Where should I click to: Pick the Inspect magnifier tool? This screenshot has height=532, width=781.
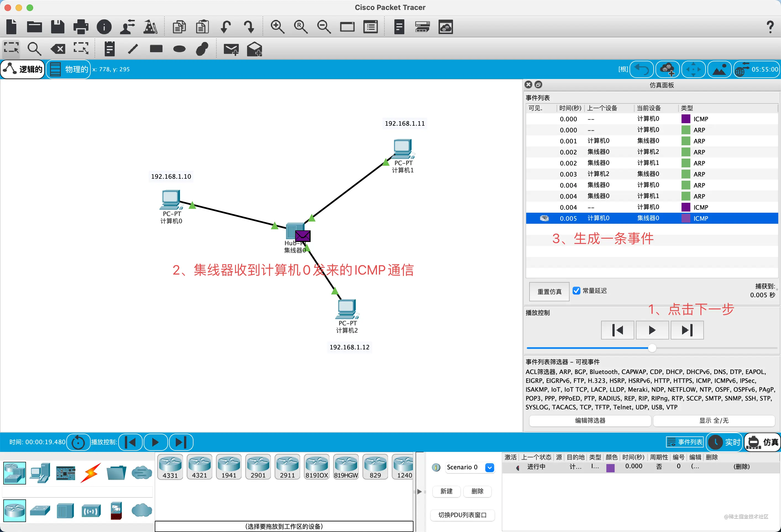tap(34, 49)
